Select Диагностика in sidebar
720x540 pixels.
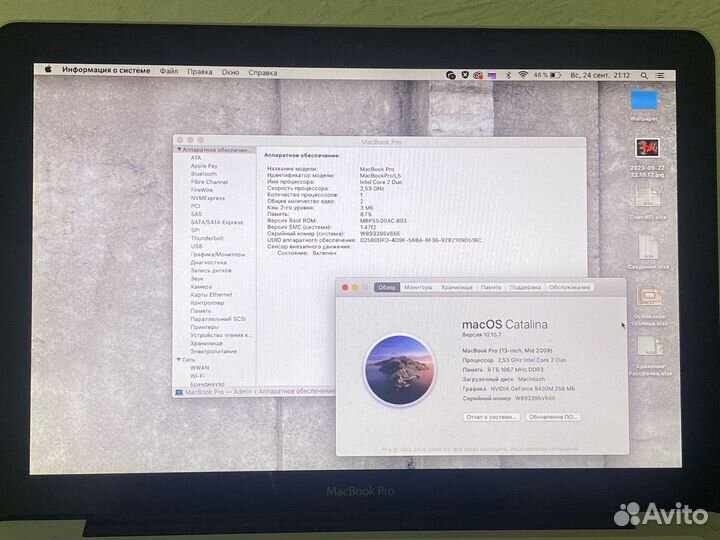point(208,262)
